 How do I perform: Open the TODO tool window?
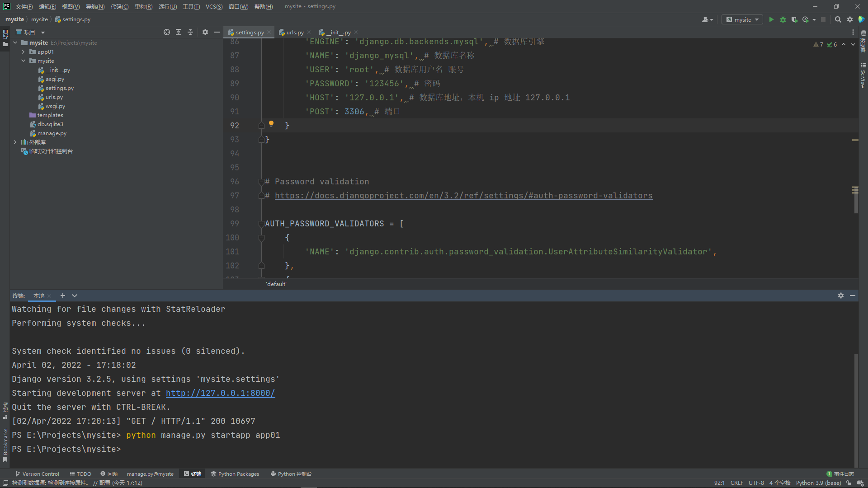80,474
